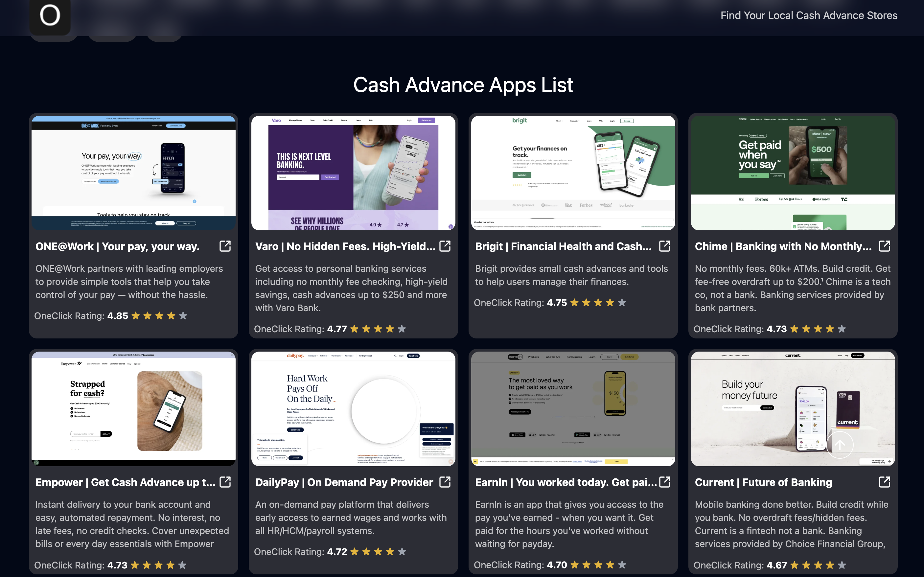
Task: Open Find Your Local Cash Advance Stores link
Action: [x=809, y=15]
